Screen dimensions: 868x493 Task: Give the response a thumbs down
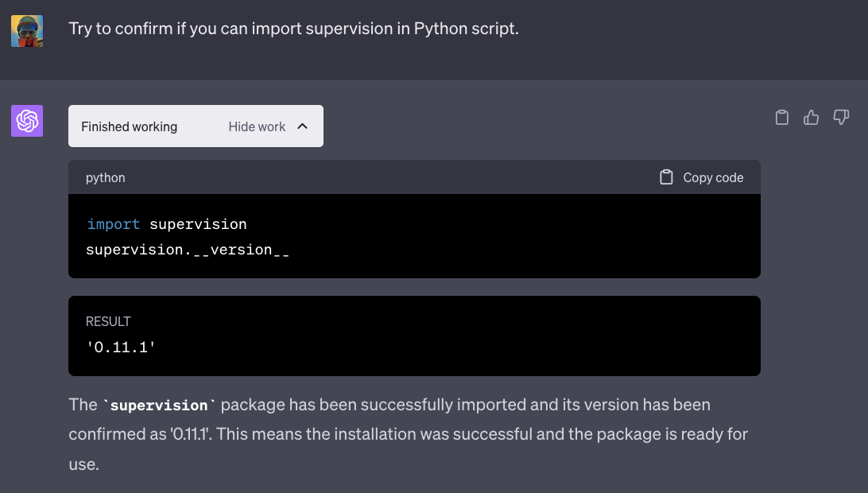click(x=840, y=118)
